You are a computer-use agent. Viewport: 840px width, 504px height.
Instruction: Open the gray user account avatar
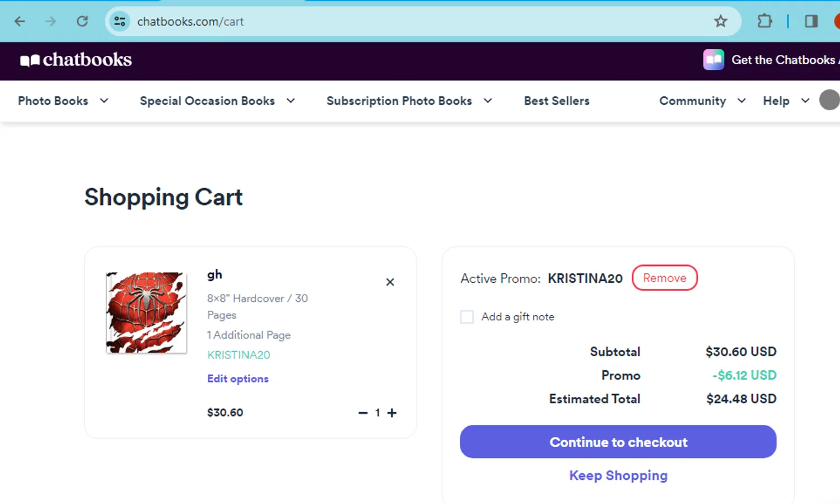click(830, 100)
